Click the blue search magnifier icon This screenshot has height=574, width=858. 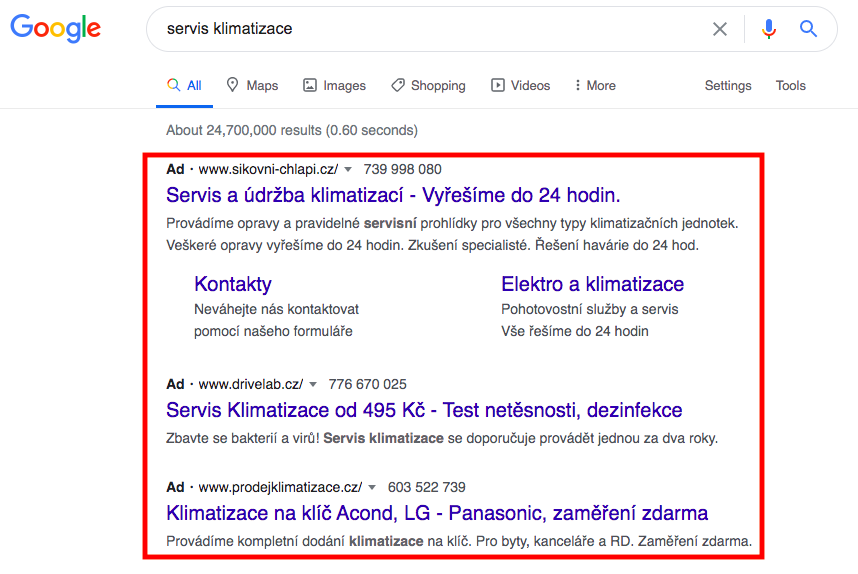(x=808, y=28)
